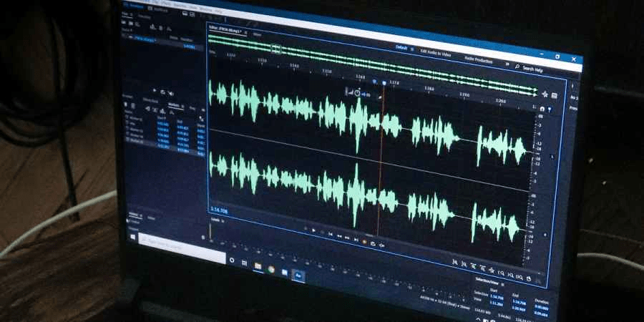Viewport: 644px width, 322px height.
Task: Open Chrome from the Windows taskbar
Action: click(x=272, y=268)
